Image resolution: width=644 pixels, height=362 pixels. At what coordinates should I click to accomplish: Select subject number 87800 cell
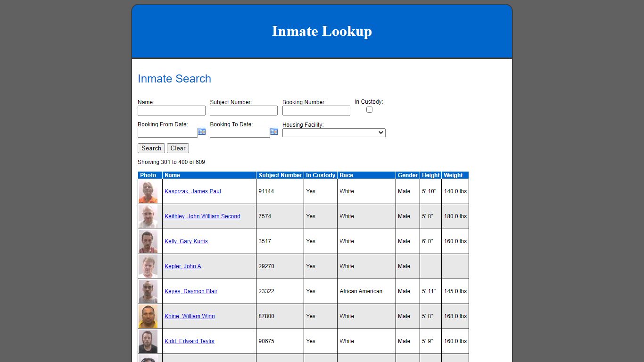tap(280, 316)
